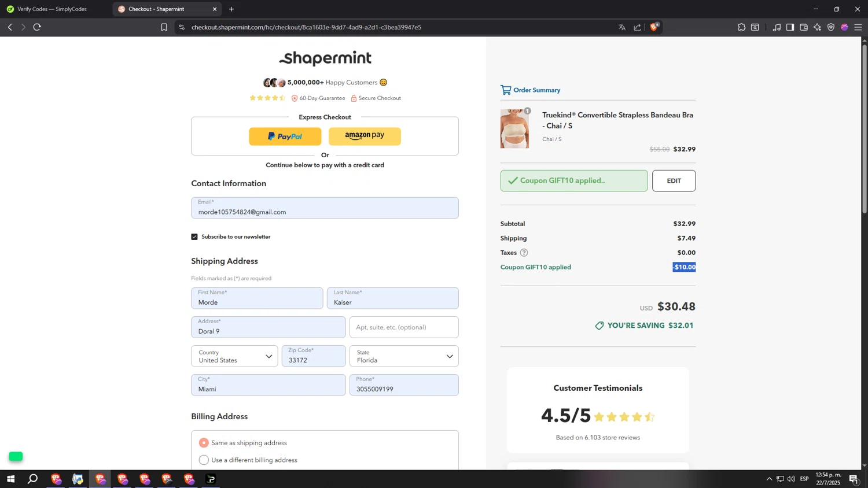
Task: Click the -$10.00 coupon discount value
Action: (684, 267)
